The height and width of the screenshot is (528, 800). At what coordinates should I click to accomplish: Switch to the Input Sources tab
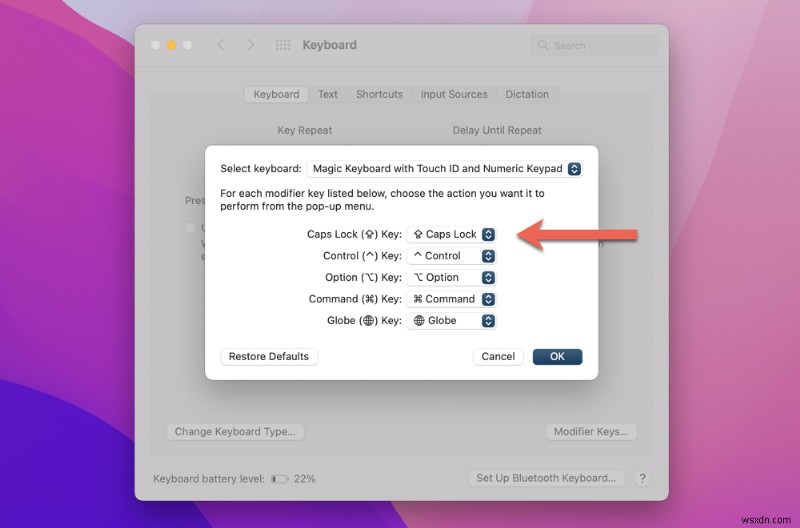click(x=454, y=94)
